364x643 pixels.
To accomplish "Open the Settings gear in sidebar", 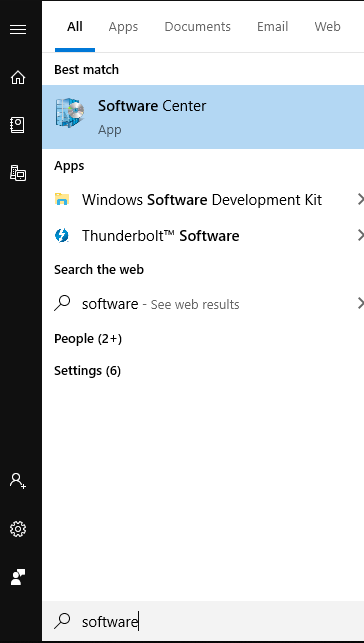I will point(18,529).
